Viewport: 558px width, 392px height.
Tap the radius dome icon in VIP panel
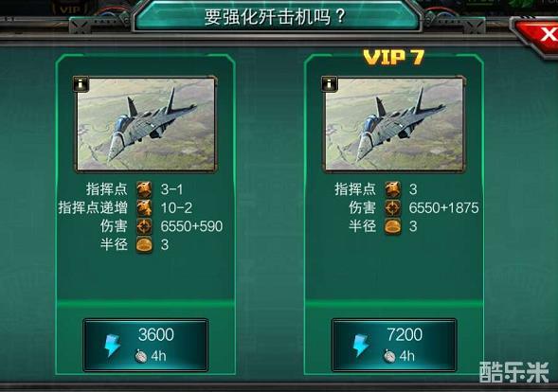point(392,226)
